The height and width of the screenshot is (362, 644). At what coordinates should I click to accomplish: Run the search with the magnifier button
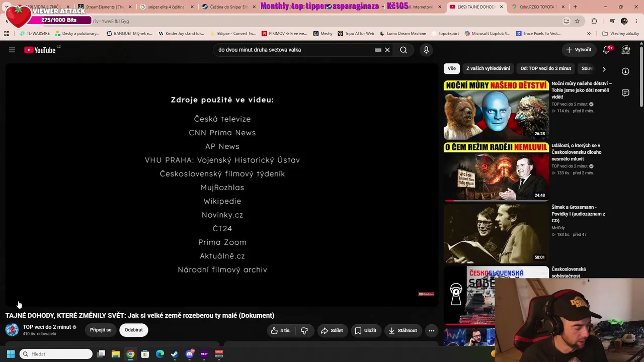(404, 50)
